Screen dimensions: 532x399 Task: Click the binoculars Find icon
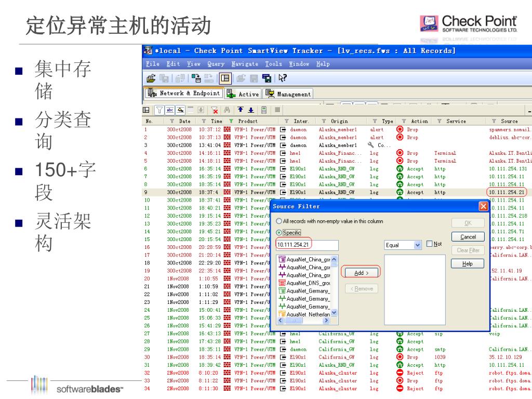tap(227, 110)
